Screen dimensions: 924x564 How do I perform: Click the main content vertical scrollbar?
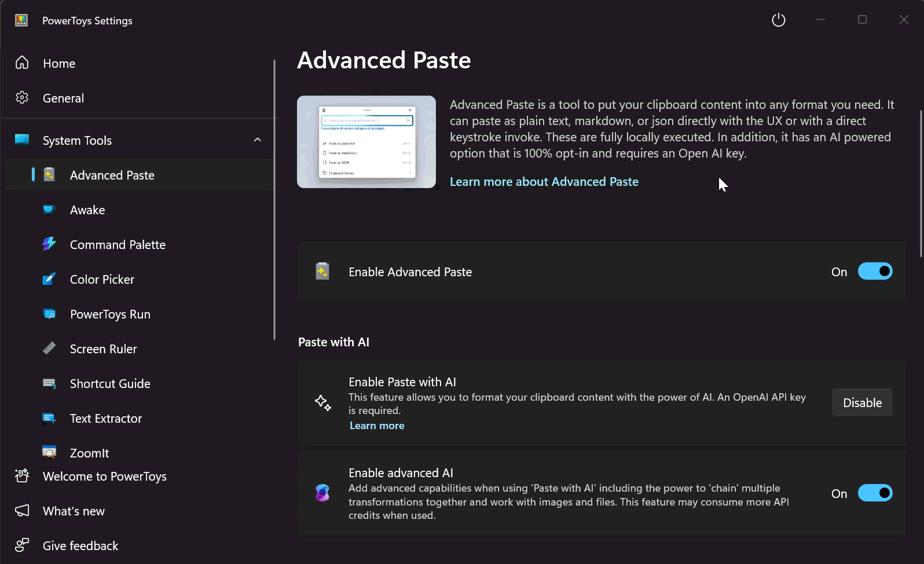tap(921, 183)
